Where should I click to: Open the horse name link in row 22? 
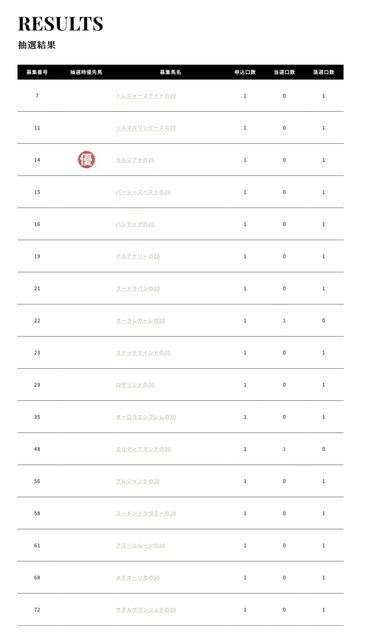(x=140, y=321)
